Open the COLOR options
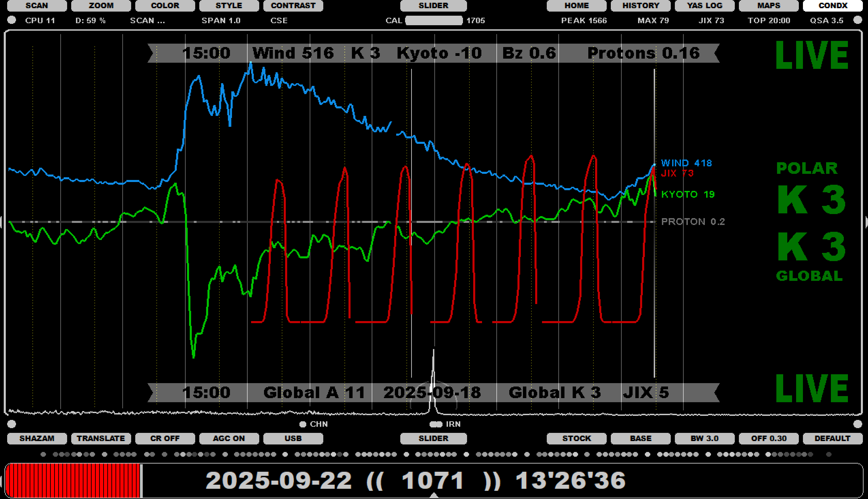The image size is (868, 499). tap(165, 5)
